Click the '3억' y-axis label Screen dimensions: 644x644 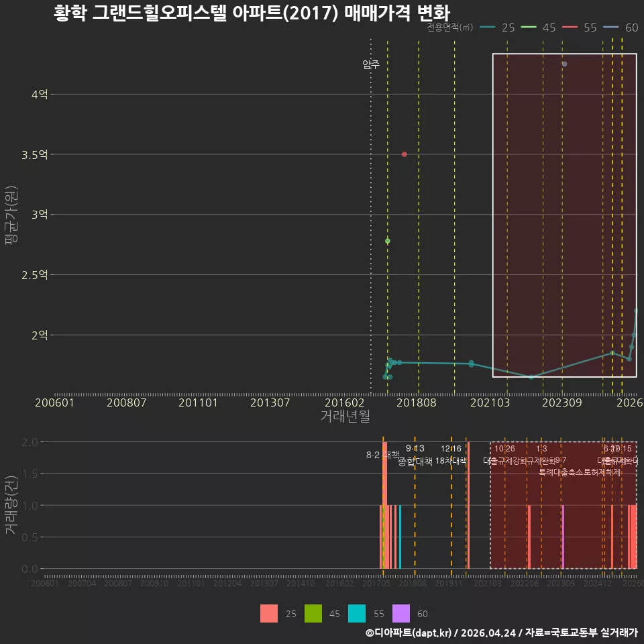point(40,215)
